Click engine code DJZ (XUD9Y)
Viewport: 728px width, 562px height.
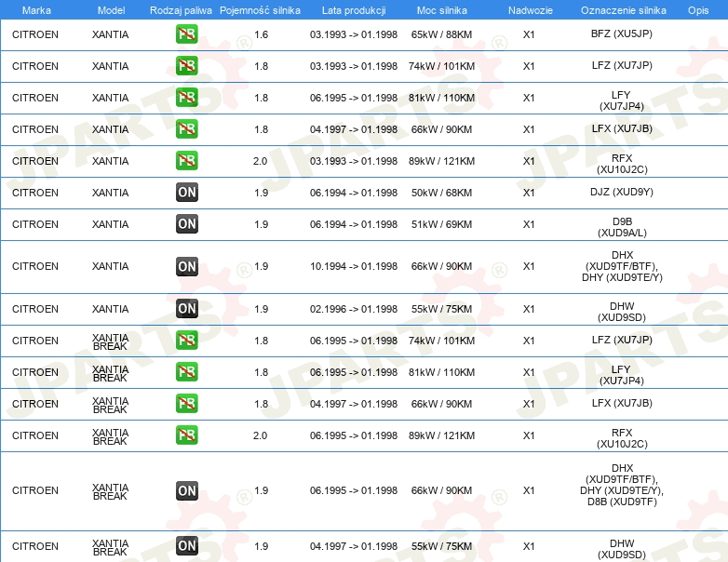point(622,192)
